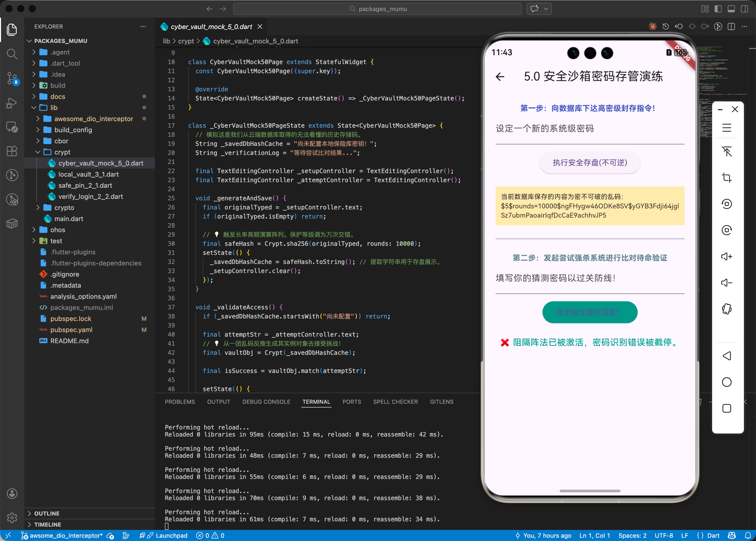The height and width of the screenshot is (541, 756).
Task: Tap 执行安全存盘(不可逆) button
Action: point(590,163)
